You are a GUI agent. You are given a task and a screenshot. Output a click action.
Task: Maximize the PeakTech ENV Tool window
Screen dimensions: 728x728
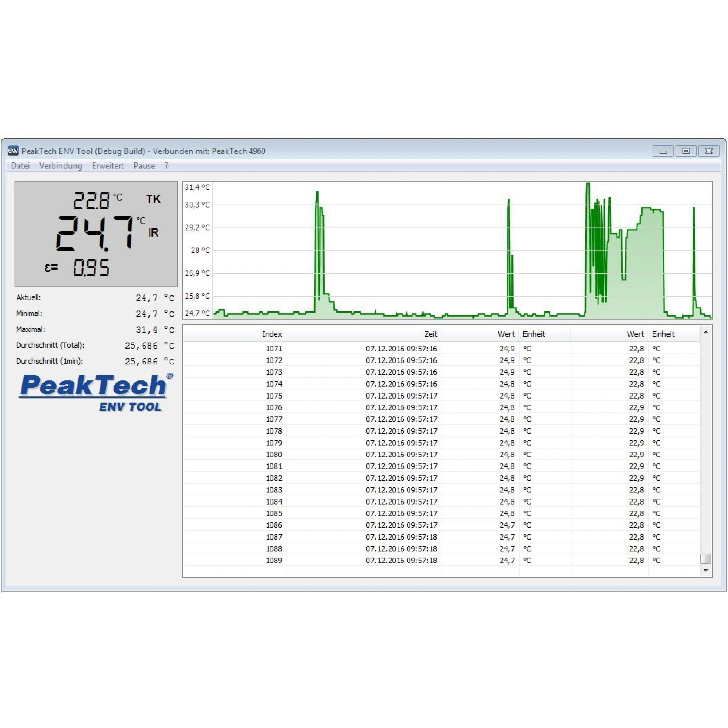tap(686, 151)
